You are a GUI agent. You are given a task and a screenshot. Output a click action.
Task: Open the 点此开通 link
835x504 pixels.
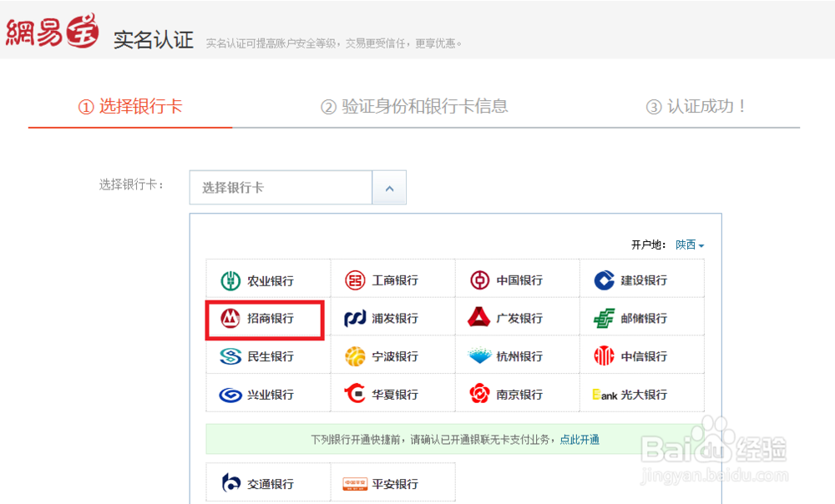[579, 440]
